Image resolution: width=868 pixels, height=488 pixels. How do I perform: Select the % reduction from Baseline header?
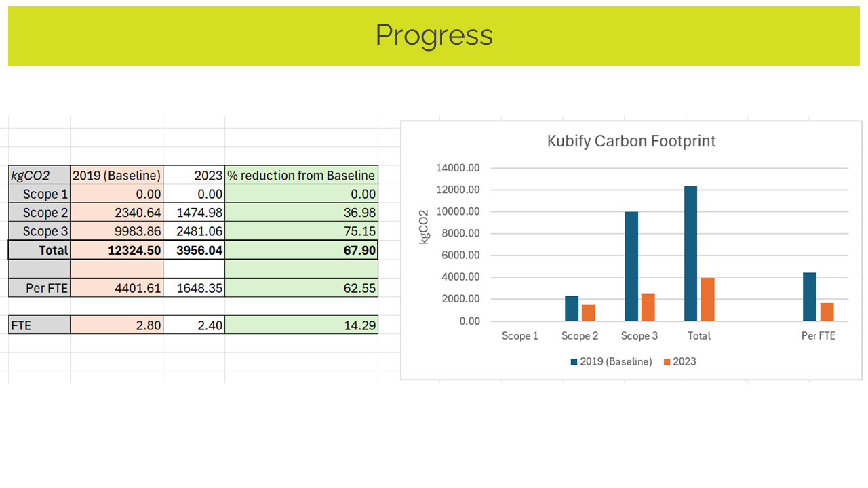[x=301, y=175]
